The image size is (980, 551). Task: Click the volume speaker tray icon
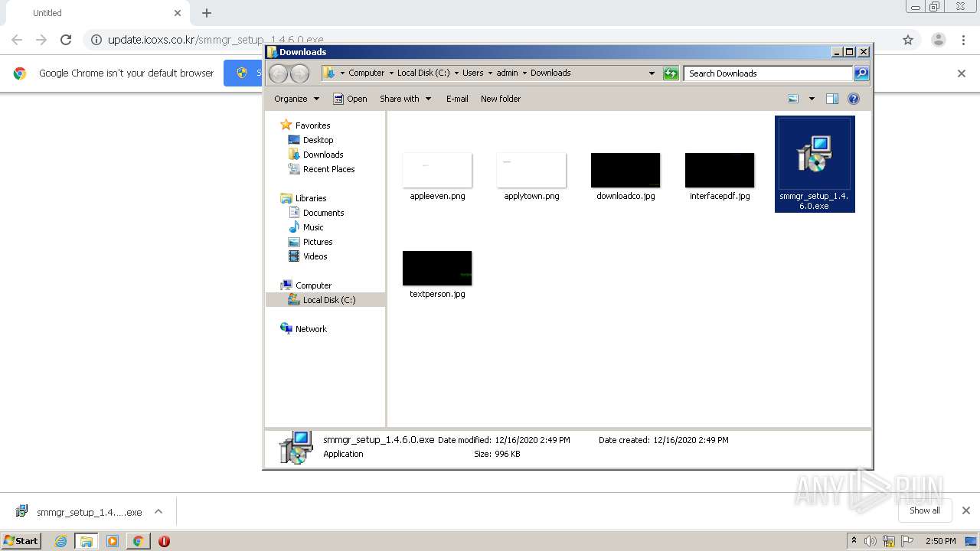[x=871, y=541]
